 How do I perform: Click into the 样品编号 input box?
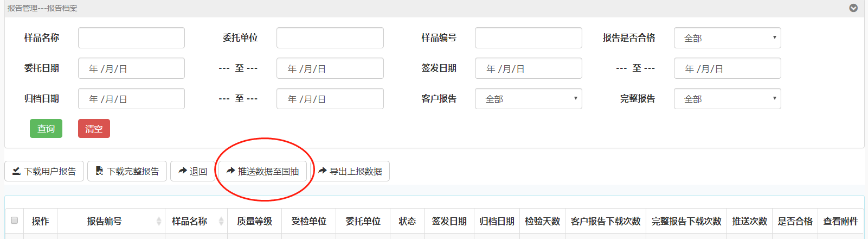point(528,38)
